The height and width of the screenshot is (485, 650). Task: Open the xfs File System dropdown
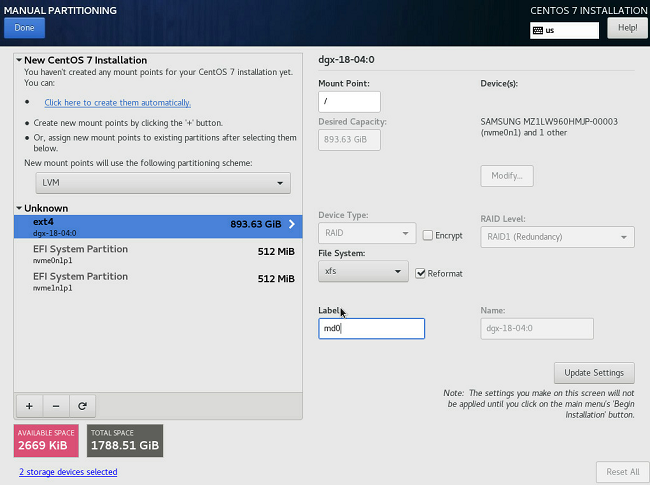point(363,272)
